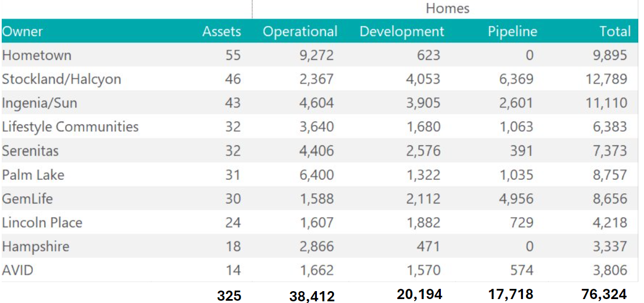The width and height of the screenshot is (644, 303).
Task: Click the Stockland/Halcyon owner name
Action: pyautogui.click(x=62, y=79)
